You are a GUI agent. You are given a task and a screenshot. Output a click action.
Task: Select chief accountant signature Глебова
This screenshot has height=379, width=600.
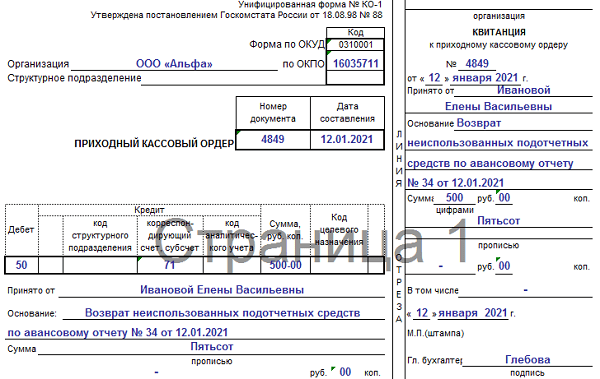(528, 359)
